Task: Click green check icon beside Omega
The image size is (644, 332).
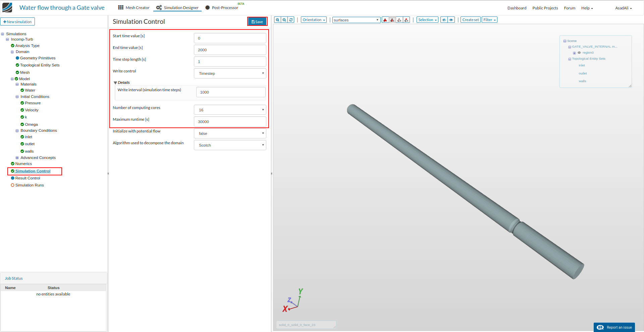Action: click(x=22, y=124)
